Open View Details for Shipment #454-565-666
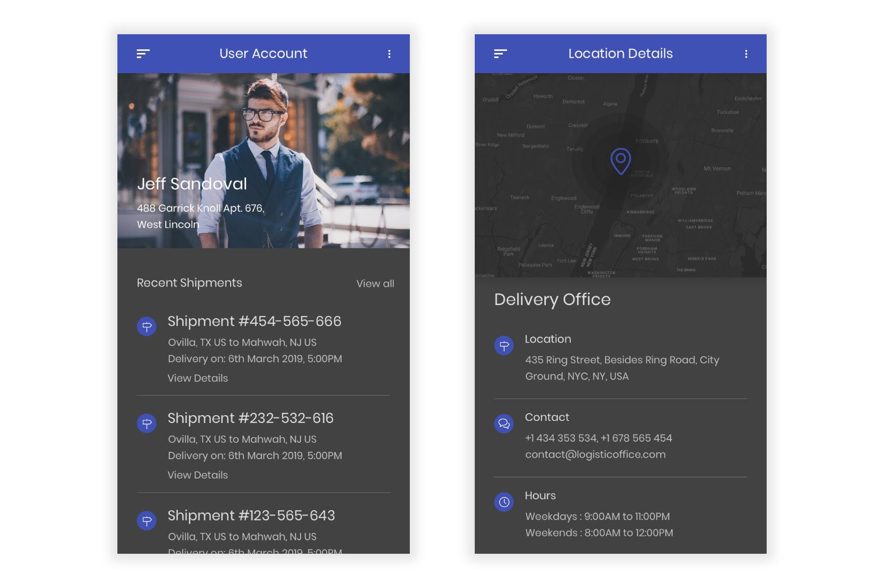The width and height of the screenshot is (883, 588). click(x=197, y=378)
